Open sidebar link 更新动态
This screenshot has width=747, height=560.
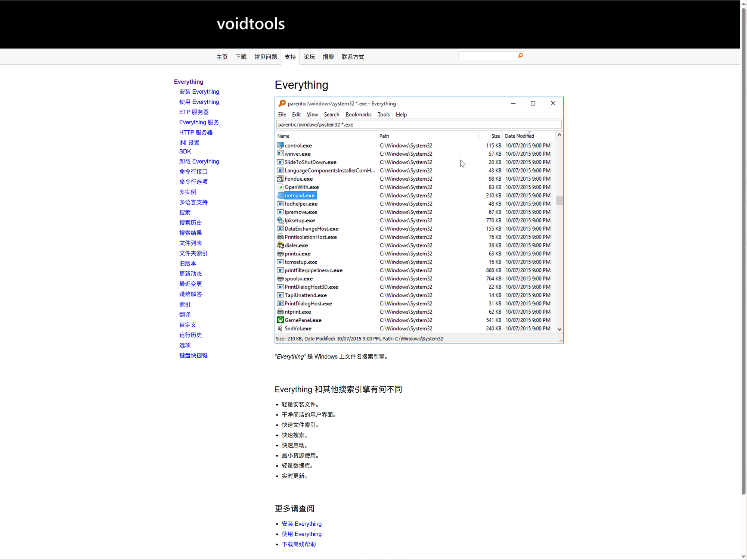pos(190,274)
